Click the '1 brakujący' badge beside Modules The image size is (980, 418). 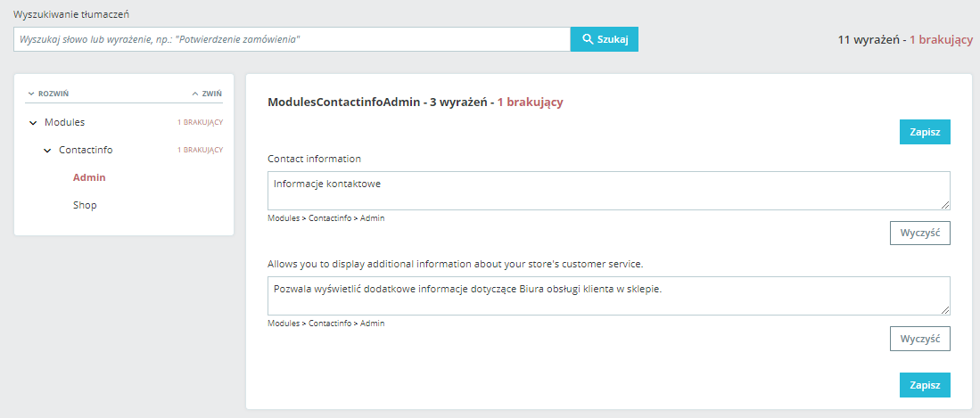click(200, 122)
